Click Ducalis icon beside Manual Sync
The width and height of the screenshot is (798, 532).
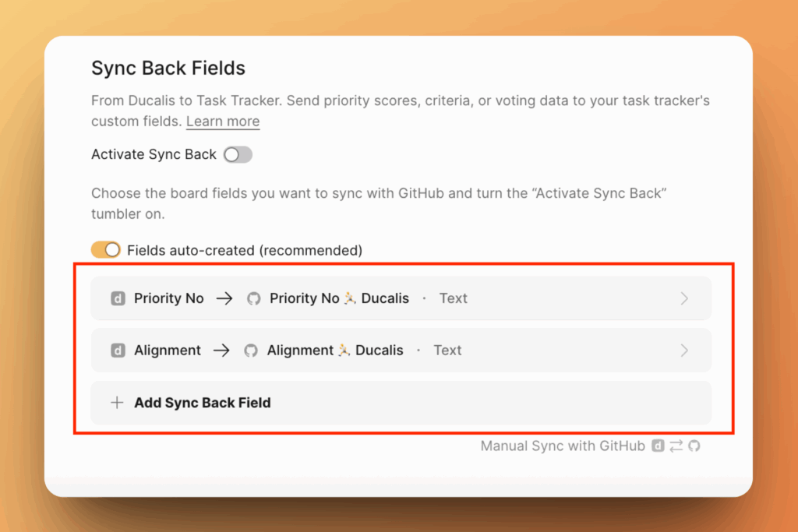659,446
